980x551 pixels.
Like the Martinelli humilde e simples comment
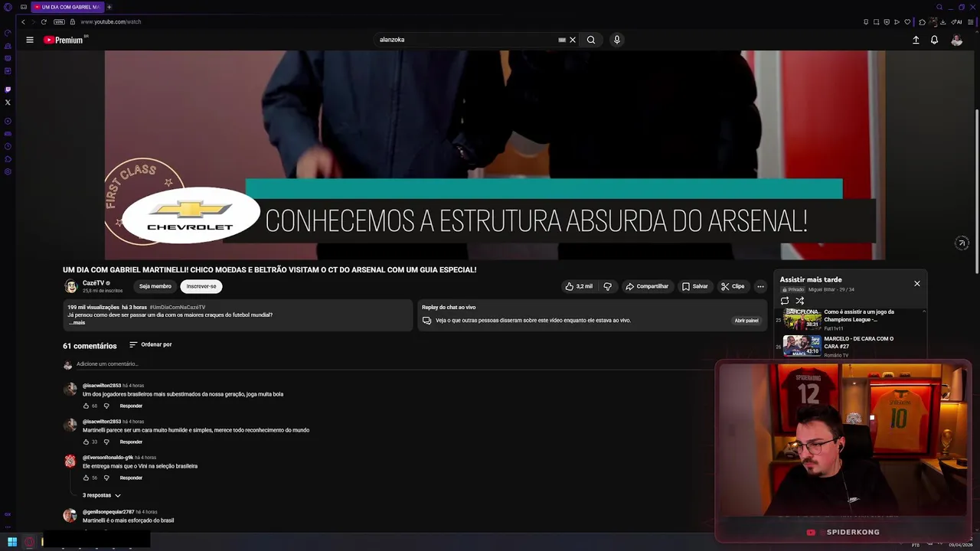tap(86, 442)
